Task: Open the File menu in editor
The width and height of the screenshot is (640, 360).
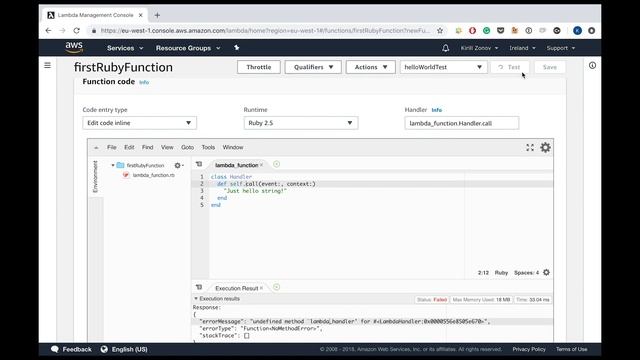Action: point(112,147)
